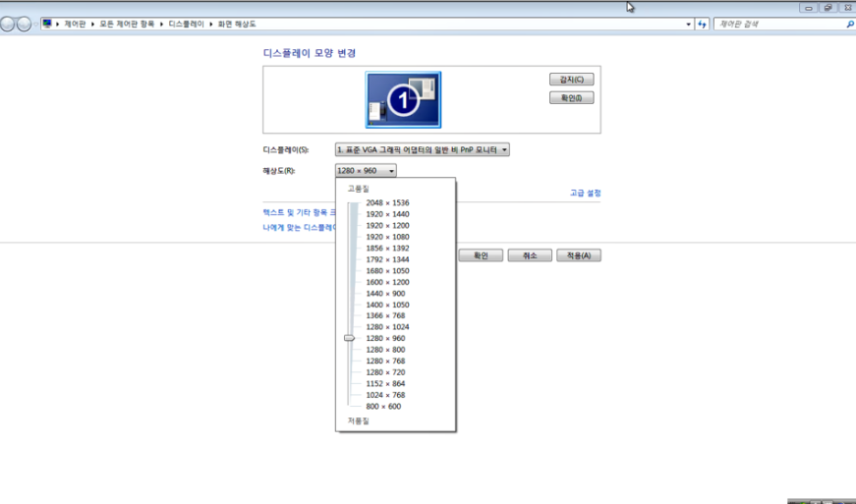
Task: Click the 확인(I) identify button
Action: (571, 97)
